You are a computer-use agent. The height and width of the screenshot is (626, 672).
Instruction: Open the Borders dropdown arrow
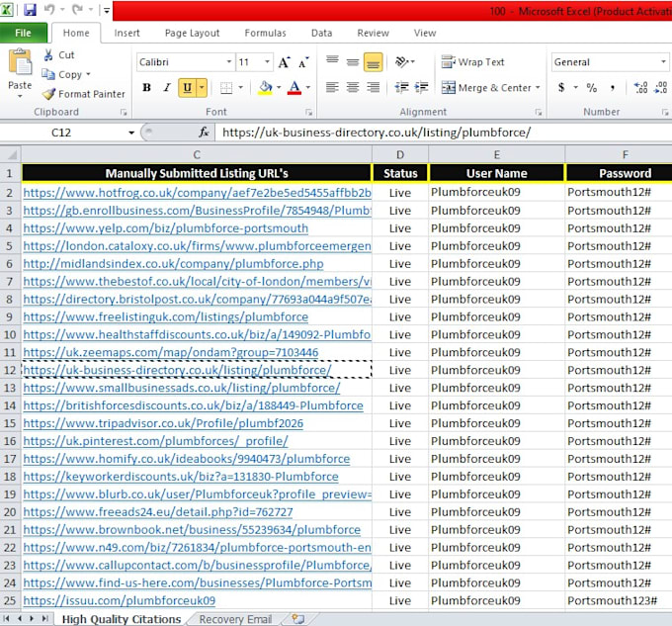coord(241,88)
